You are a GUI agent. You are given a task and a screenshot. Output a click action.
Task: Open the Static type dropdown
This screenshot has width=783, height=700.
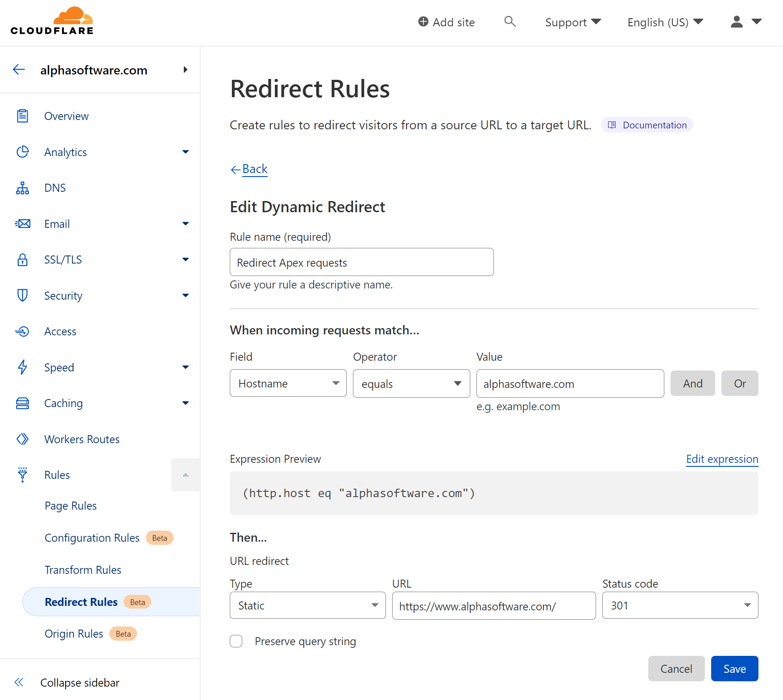click(308, 605)
